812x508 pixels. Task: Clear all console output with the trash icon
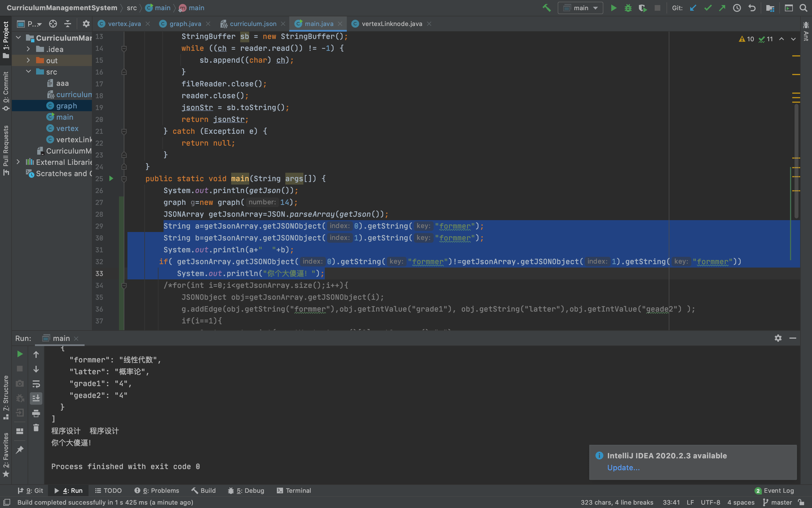pyautogui.click(x=36, y=428)
